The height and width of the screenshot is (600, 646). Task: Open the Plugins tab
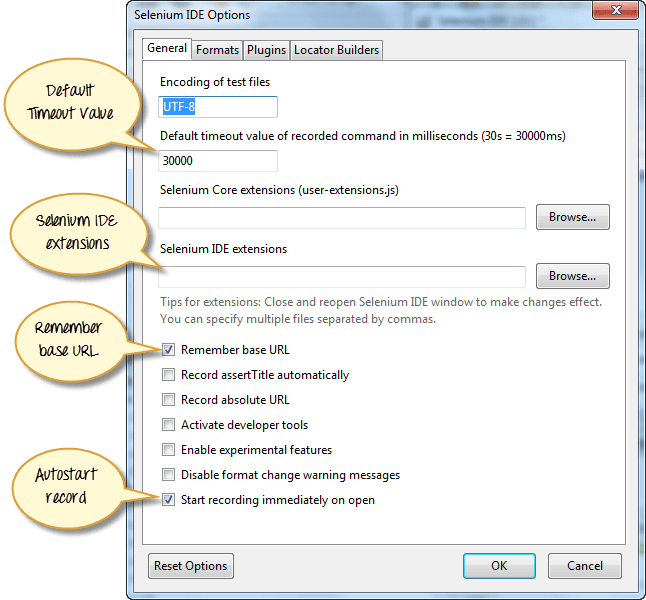point(267,50)
